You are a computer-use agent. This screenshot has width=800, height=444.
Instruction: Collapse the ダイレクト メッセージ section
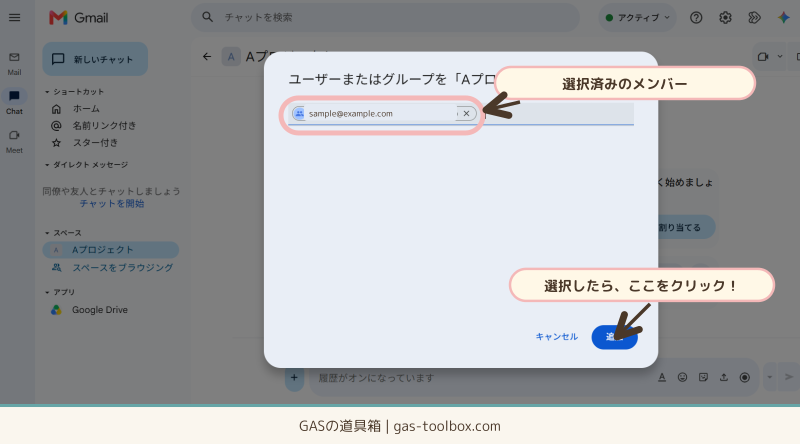click(47, 165)
